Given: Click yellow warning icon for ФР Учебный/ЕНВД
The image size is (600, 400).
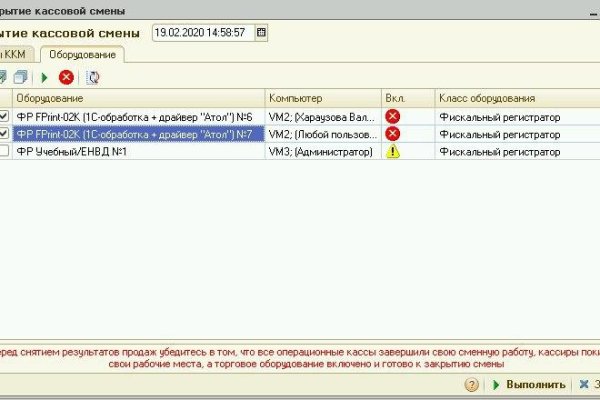Looking at the screenshot, I should (x=393, y=152).
